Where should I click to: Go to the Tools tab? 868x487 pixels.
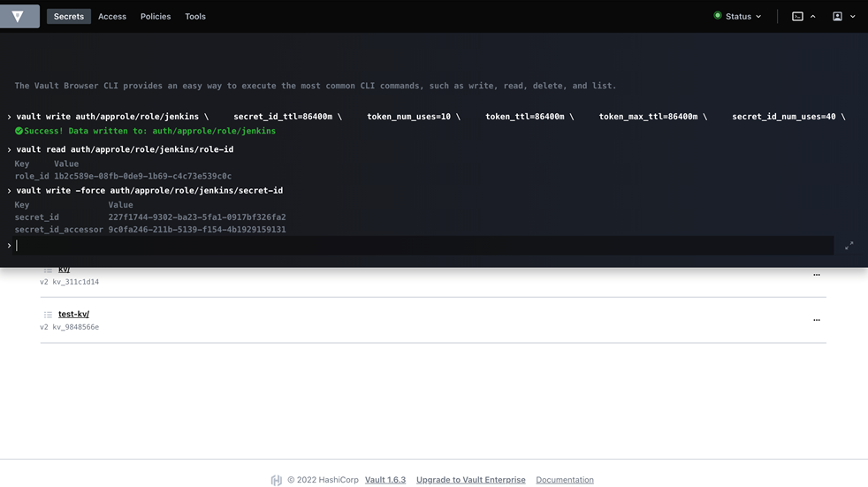pos(195,16)
